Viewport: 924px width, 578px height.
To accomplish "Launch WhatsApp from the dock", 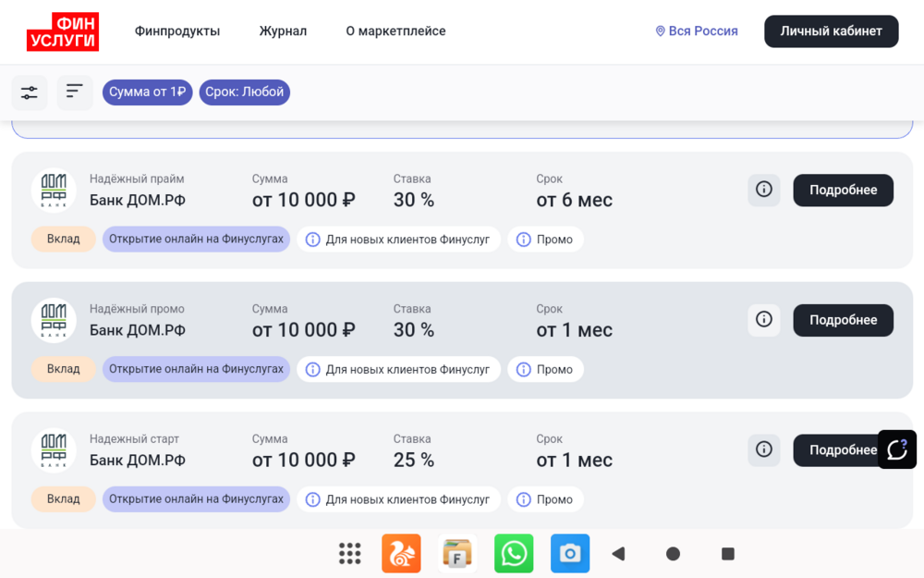I will coord(514,553).
